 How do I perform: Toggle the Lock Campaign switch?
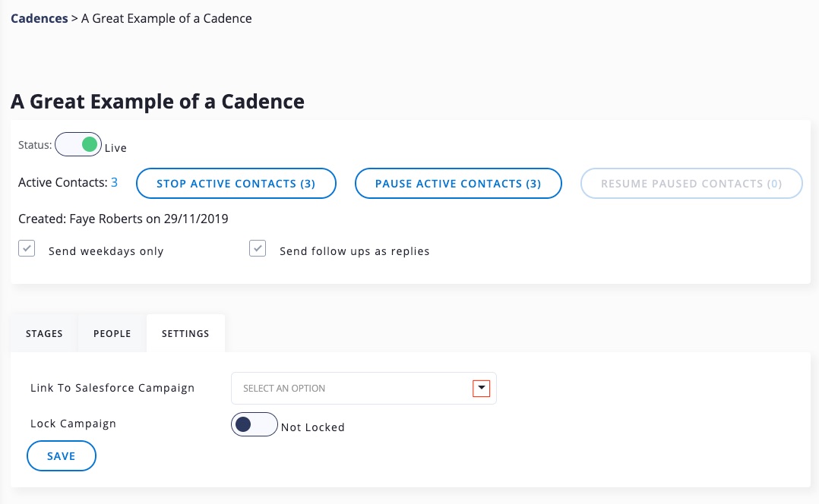coord(254,425)
